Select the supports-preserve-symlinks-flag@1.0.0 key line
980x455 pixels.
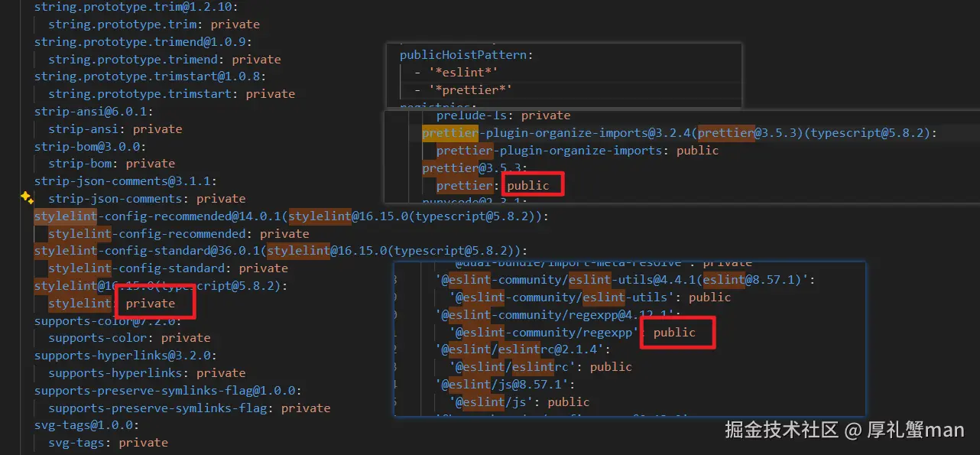pos(168,391)
